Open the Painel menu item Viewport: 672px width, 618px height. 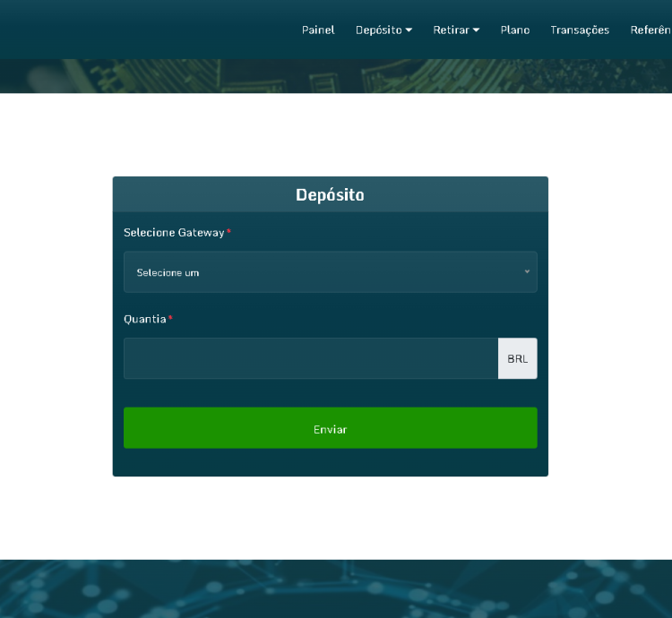tap(318, 30)
